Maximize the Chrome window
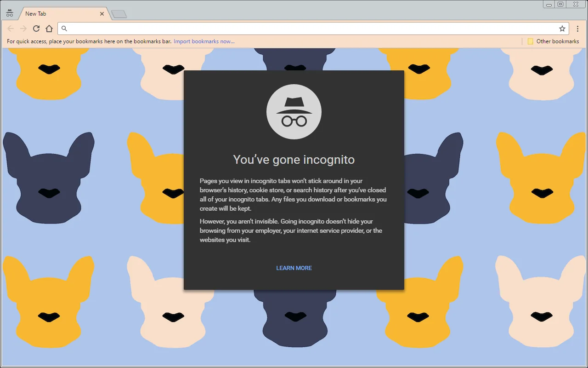The image size is (588, 368). 560,5
